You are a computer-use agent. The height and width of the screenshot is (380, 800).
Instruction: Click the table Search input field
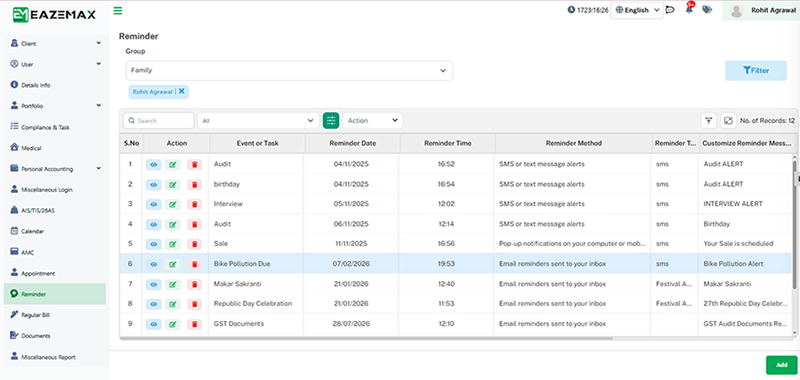point(159,121)
